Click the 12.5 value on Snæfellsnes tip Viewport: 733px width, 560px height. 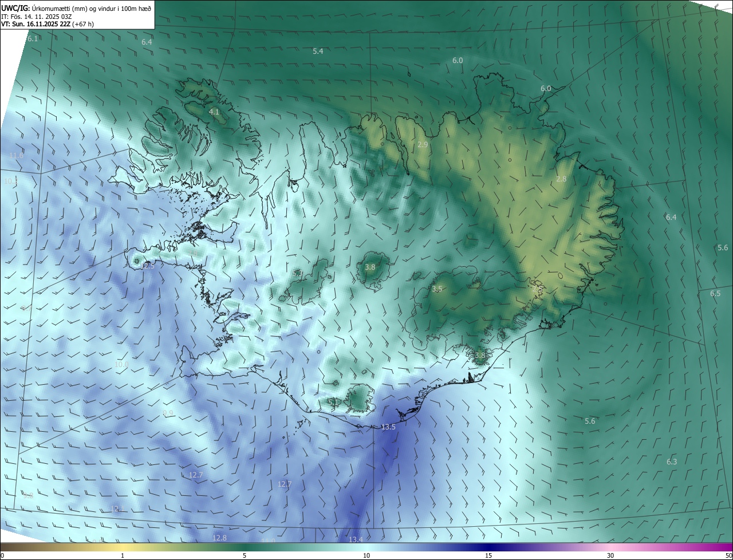pos(148,266)
